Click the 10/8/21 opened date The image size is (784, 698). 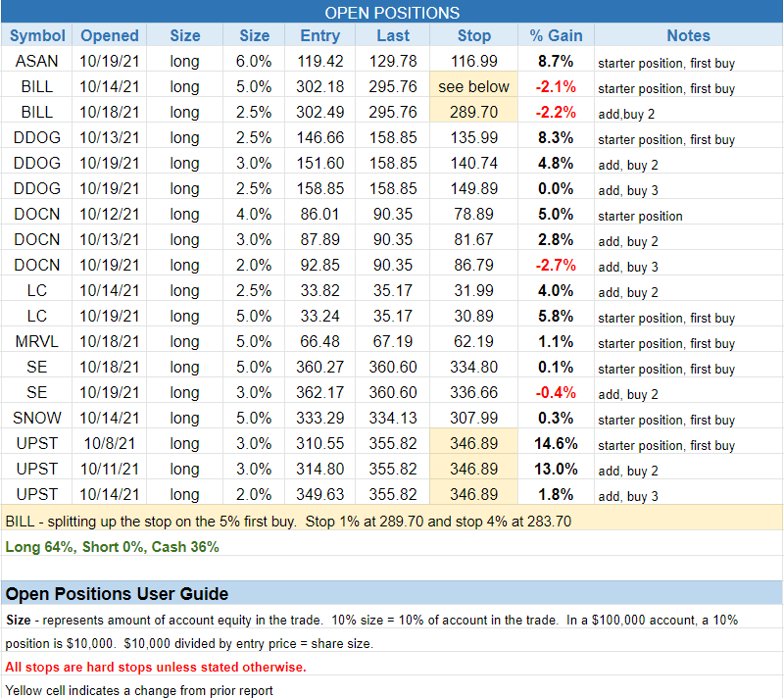tap(110, 443)
